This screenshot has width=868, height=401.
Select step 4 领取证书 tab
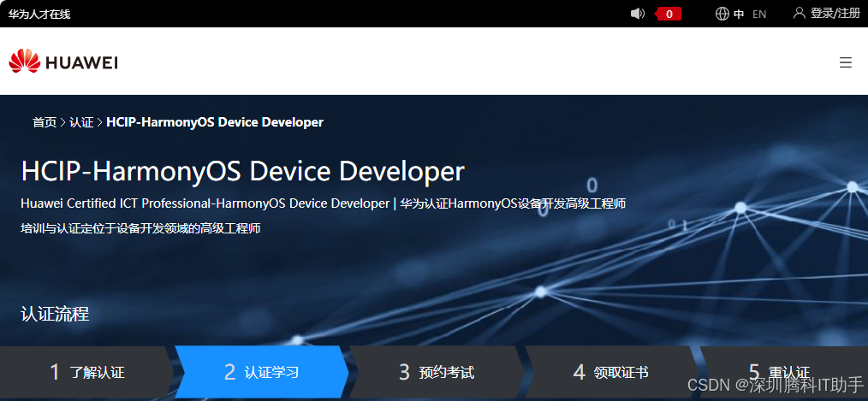(612, 372)
